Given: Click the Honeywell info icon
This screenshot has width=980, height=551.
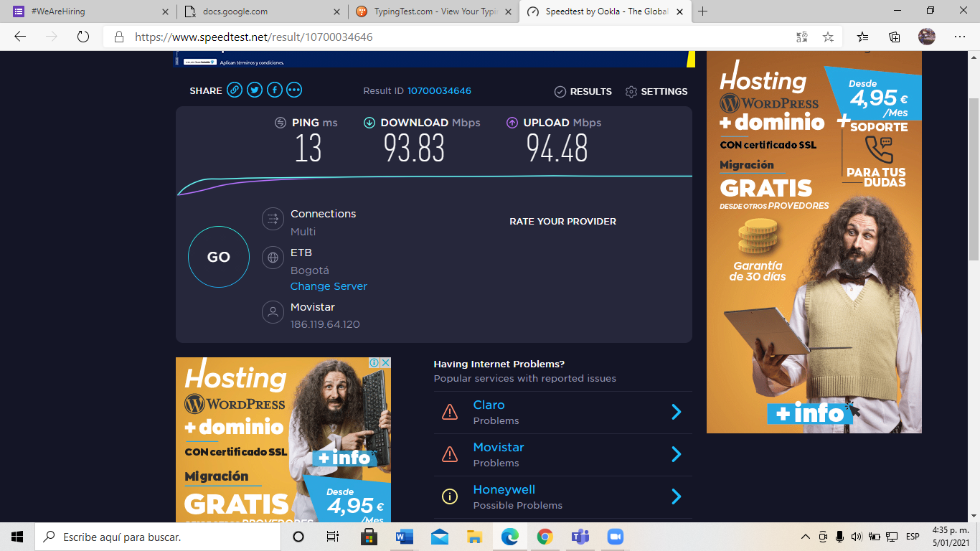Looking at the screenshot, I should tap(450, 496).
